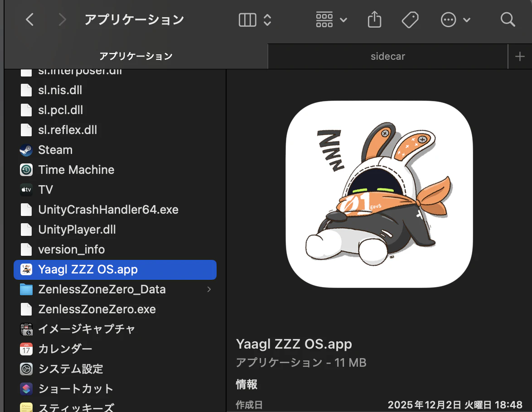This screenshot has width=532, height=412.
Task: Expand the ZenlessZoneZero_Data folder chevron
Action: (209, 289)
